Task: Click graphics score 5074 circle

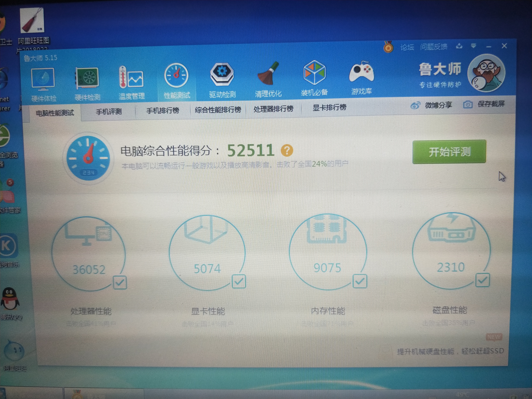Action: (207, 252)
